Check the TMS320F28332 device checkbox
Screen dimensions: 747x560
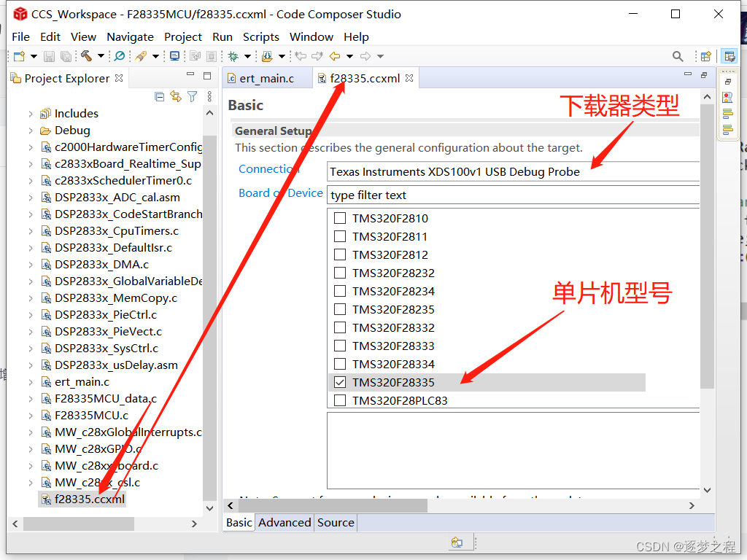point(340,327)
